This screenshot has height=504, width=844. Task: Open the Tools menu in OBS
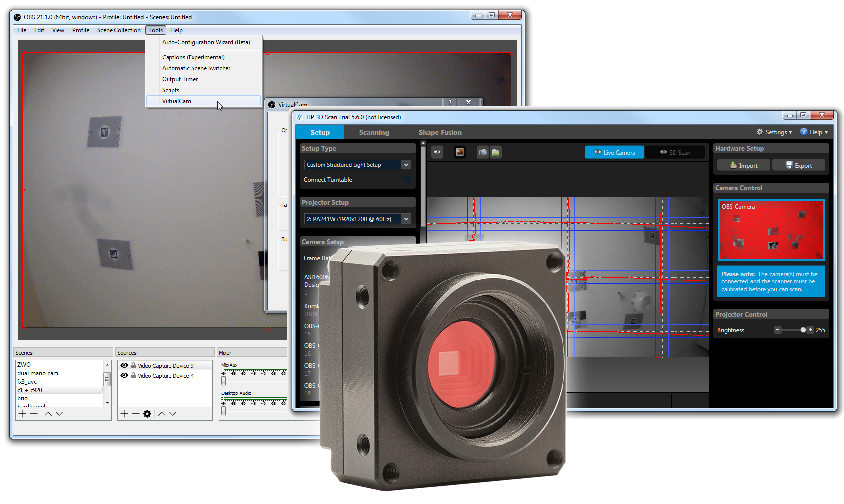pos(156,30)
